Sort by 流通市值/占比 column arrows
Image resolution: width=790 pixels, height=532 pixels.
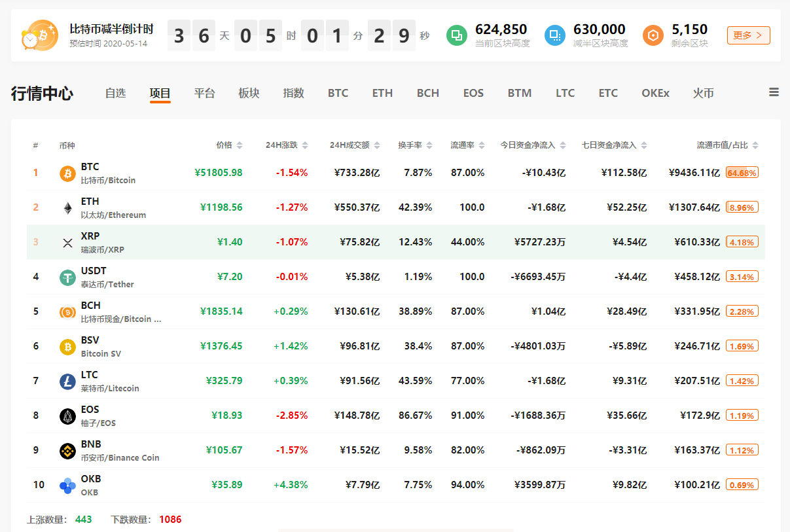pos(755,145)
